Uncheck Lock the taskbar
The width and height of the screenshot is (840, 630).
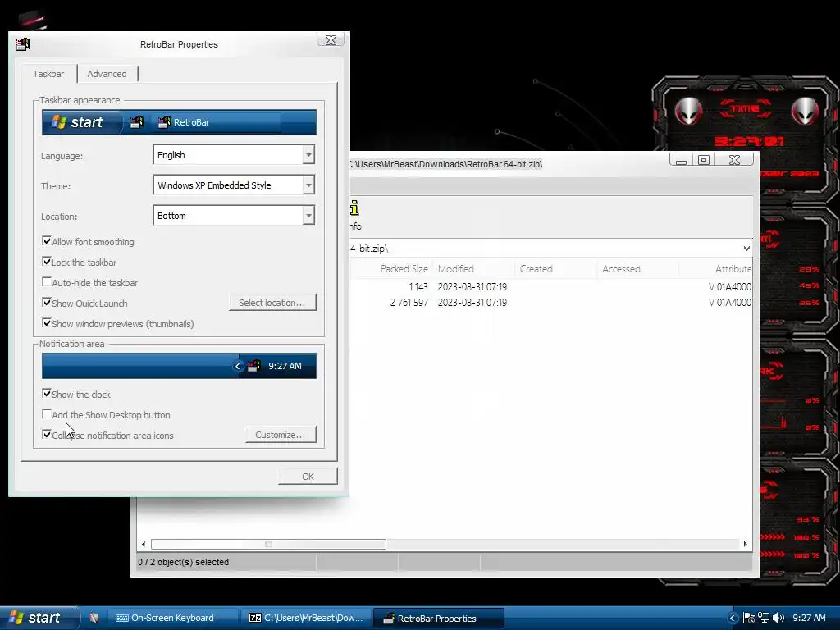pyautogui.click(x=47, y=262)
